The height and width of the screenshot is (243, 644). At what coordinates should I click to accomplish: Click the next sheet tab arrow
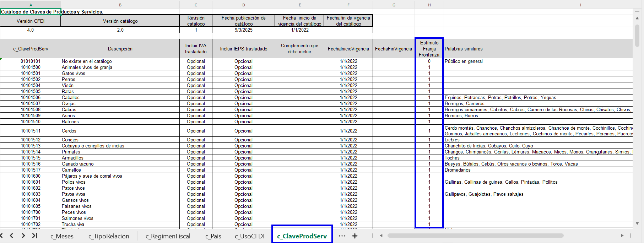coord(23,236)
